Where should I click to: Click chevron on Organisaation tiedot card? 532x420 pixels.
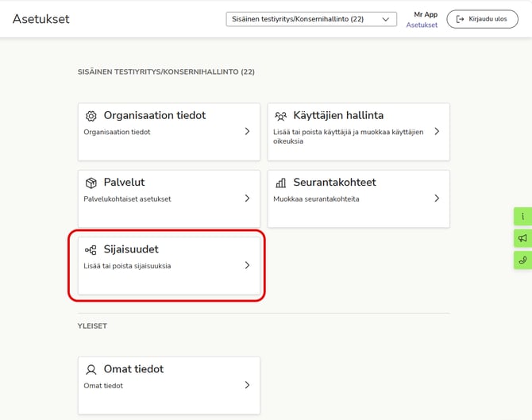[247, 131]
